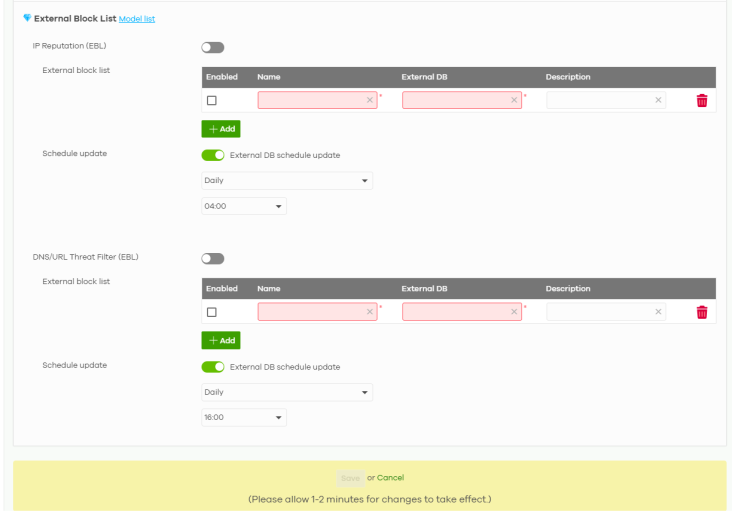Delete the DNS/URL Threat Filter list row
732x512 pixels.
(x=701, y=312)
